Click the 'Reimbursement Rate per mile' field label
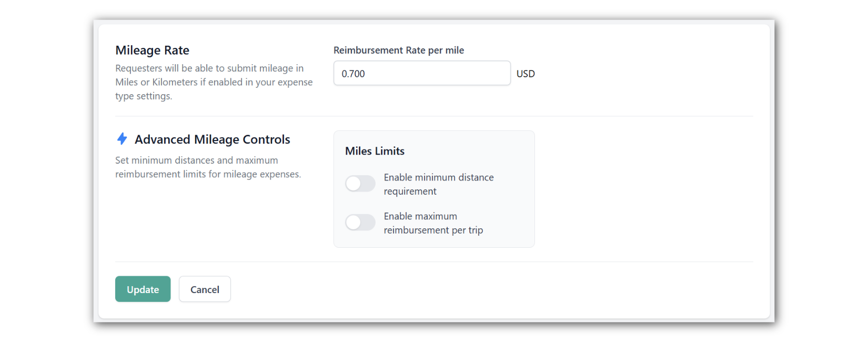 (399, 50)
